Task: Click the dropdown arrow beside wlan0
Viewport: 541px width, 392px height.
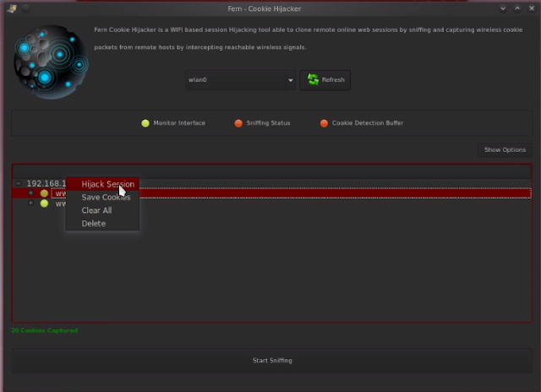Action: [291, 80]
